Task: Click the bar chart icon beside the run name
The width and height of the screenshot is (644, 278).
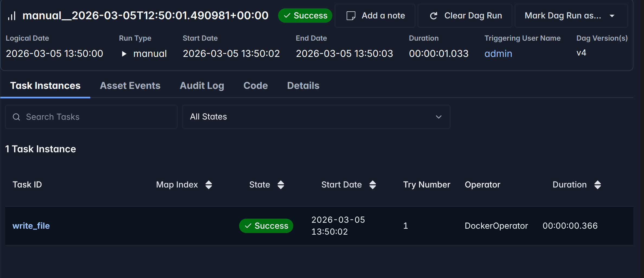Action: [x=12, y=16]
